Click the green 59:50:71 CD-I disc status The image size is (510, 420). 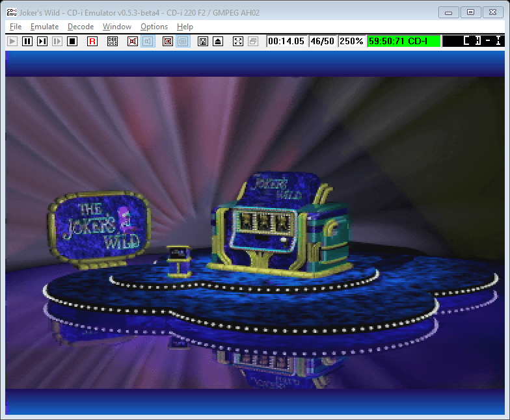click(x=404, y=41)
